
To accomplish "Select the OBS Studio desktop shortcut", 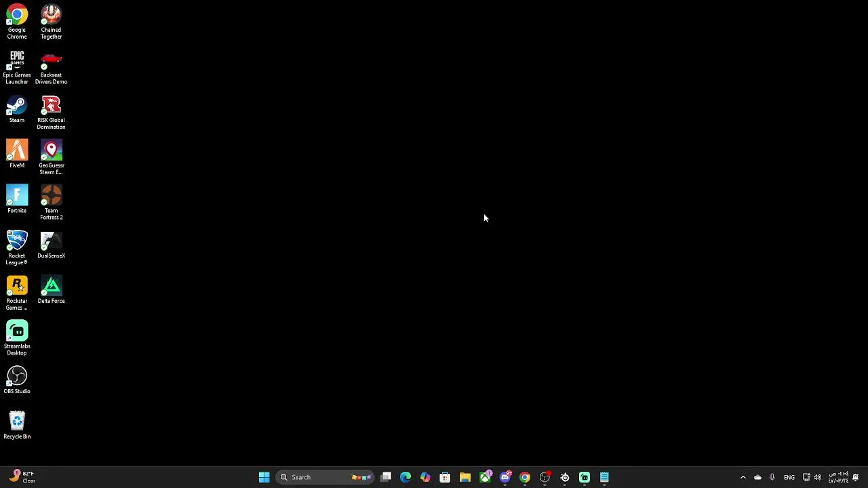I will click(x=17, y=381).
